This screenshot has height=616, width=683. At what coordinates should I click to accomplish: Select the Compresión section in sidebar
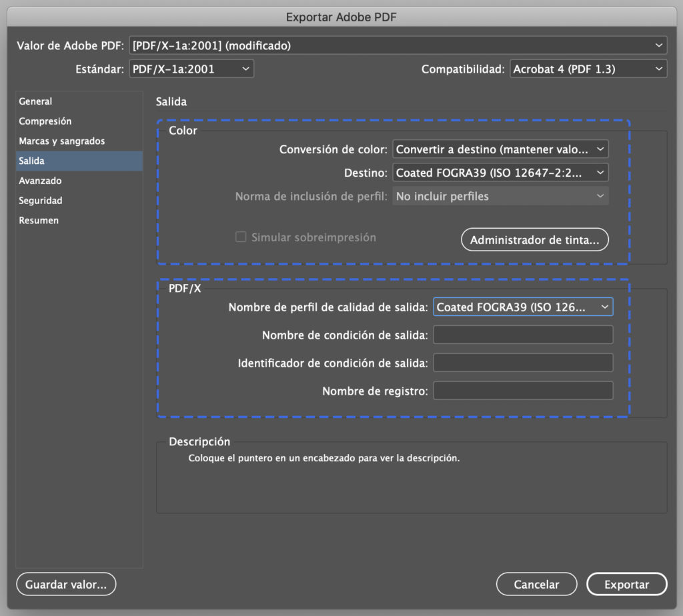click(x=79, y=121)
